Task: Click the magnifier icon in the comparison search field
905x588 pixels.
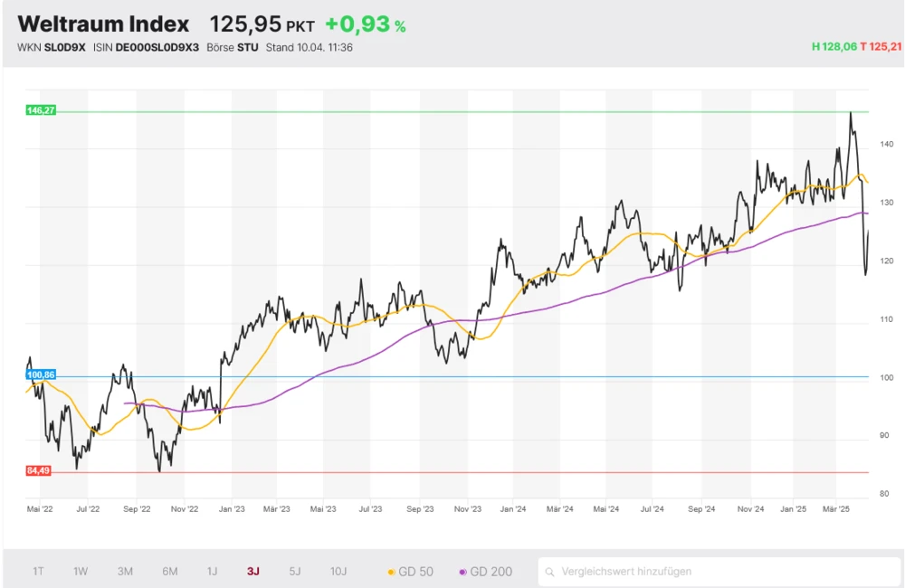Action: point(549,572)
